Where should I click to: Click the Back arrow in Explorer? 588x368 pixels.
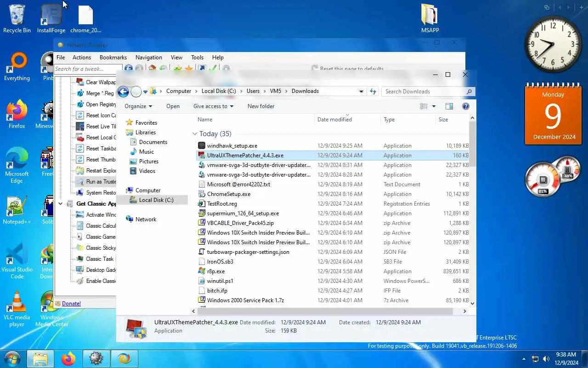[x=123, y=92]
